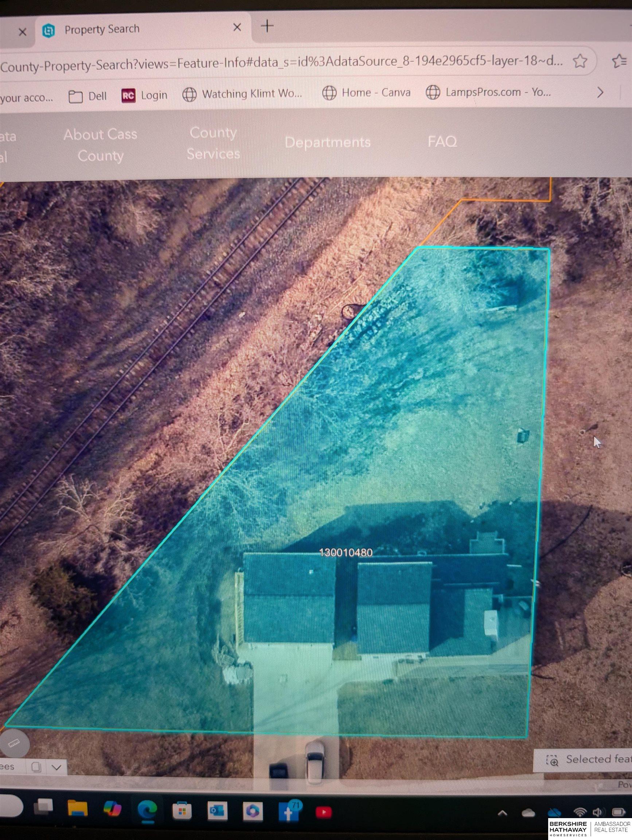Bookmark this page with the star icon

coord(580,61)
